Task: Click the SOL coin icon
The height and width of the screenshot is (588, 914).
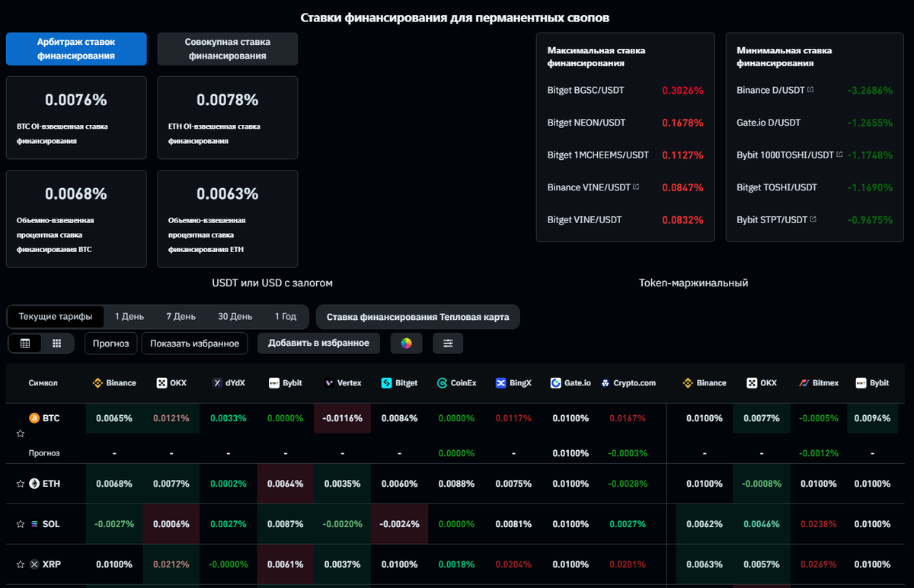Action: pos(34,524)
